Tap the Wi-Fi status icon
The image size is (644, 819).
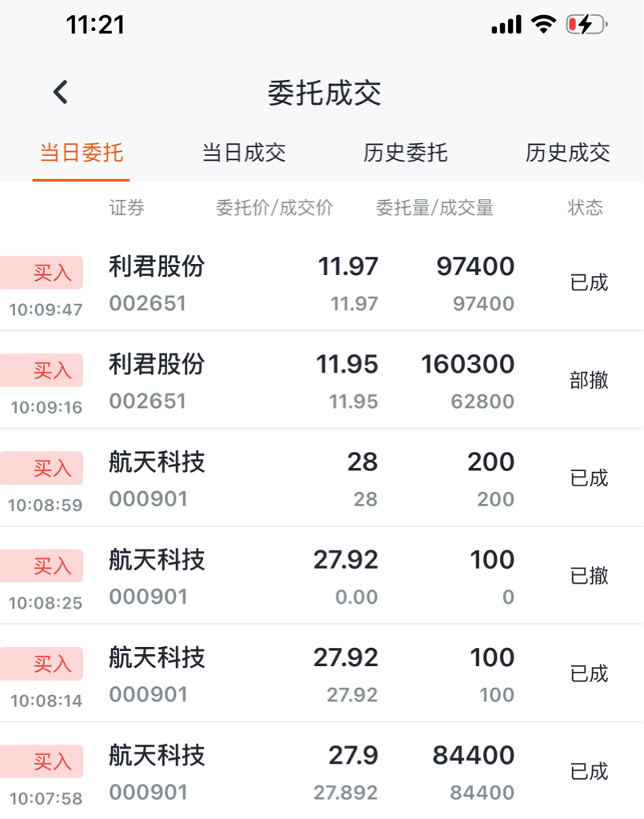click(x=544, y=25)
